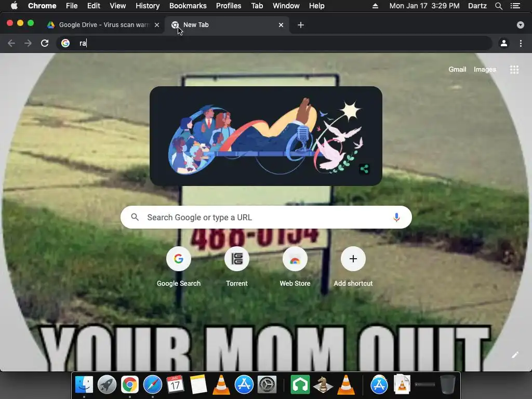The width and height of the screenshot is (532, 399).
Task: Click the Google icon in the address bar
Action: coord(65,43)
